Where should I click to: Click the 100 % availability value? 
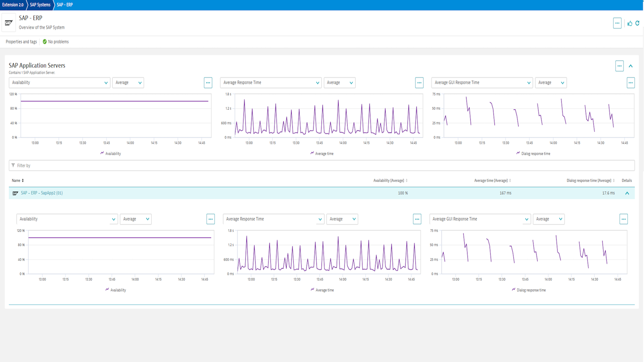click(x=403, y=193)
